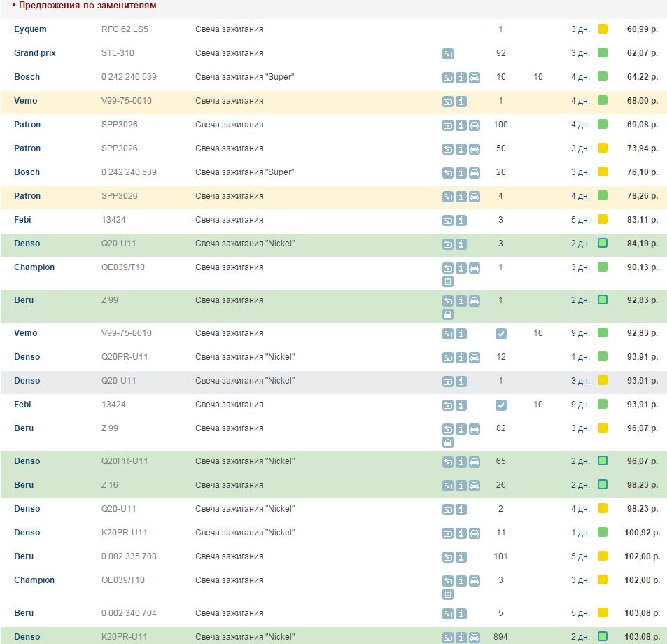Open the document icon in Champion 90,13 р. row
The height and width of the screenshot is (644, 667).
tap(447, 281)
